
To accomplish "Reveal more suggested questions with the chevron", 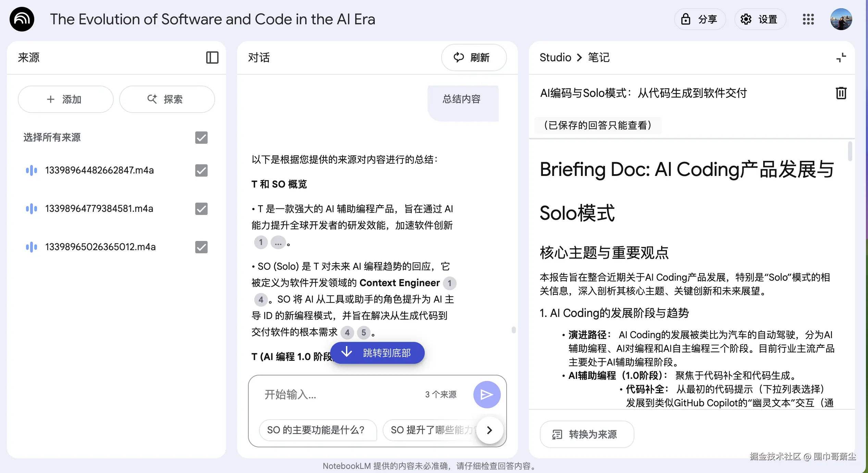I will 489,430.
